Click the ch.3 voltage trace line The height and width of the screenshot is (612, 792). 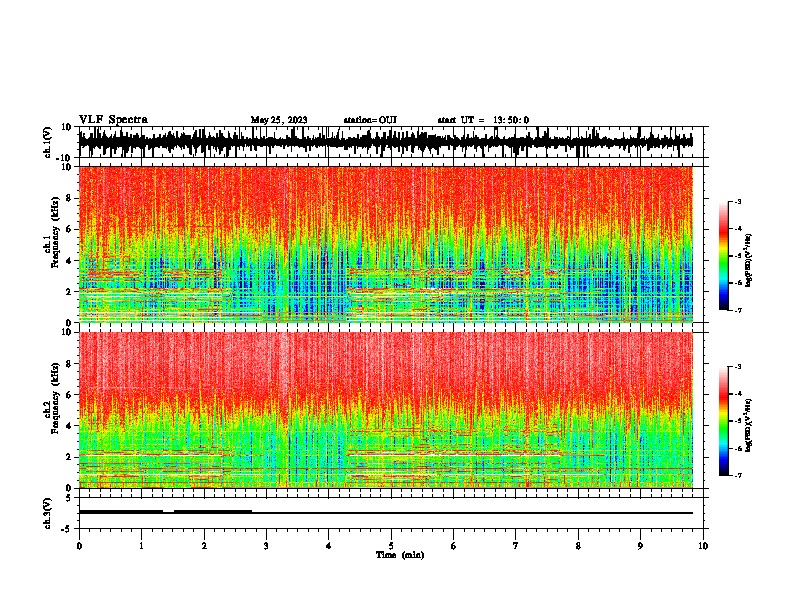386,512
